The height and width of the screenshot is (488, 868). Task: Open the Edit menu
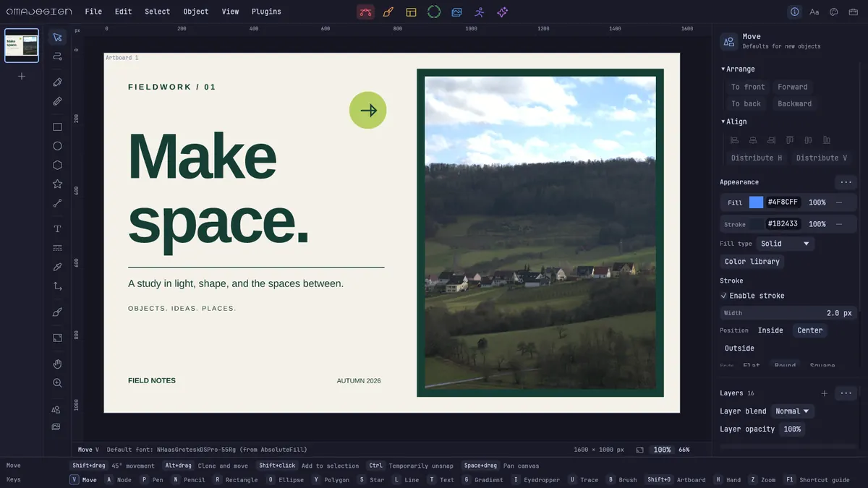coord(124,12)
